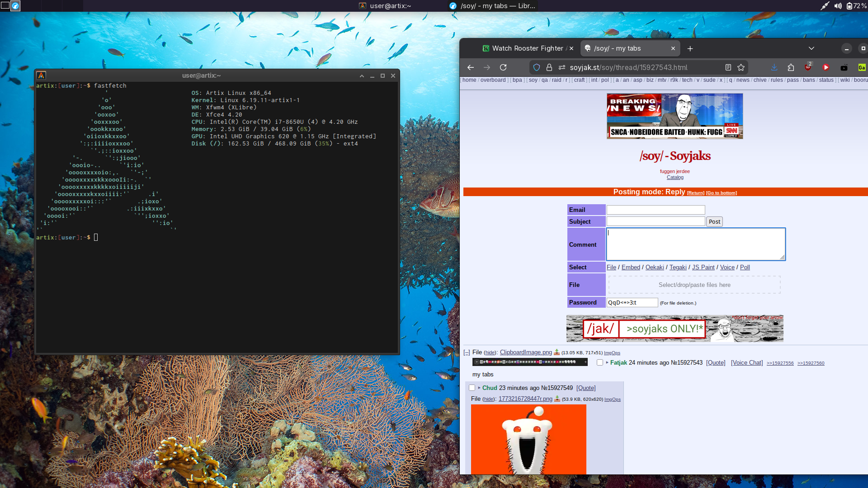Open the Catalog link

click(x=675, y=177)
